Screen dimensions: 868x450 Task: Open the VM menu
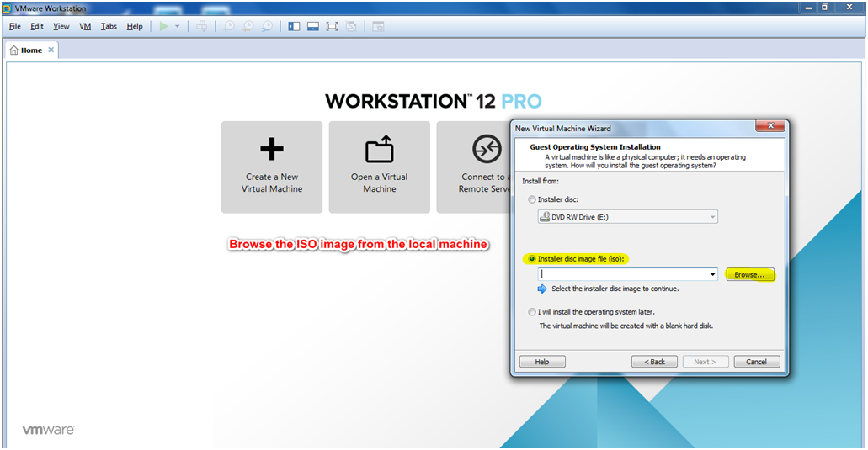[x=85, y=26]
